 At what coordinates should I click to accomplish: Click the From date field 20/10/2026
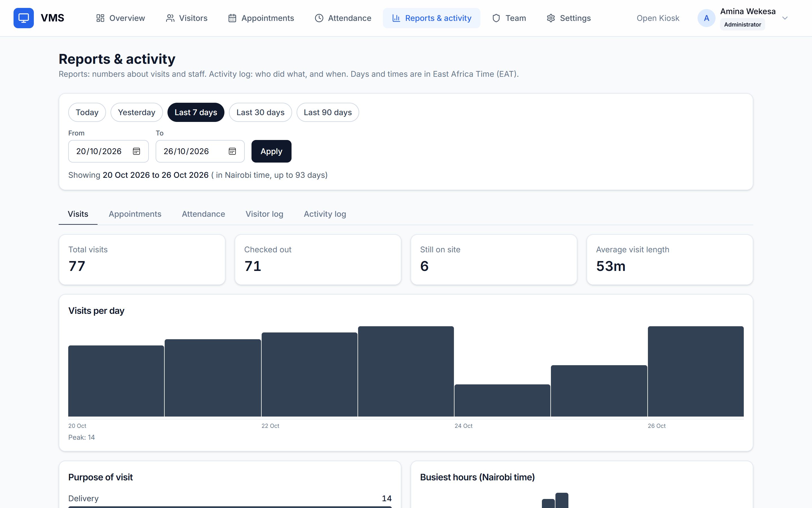[108, 151]
